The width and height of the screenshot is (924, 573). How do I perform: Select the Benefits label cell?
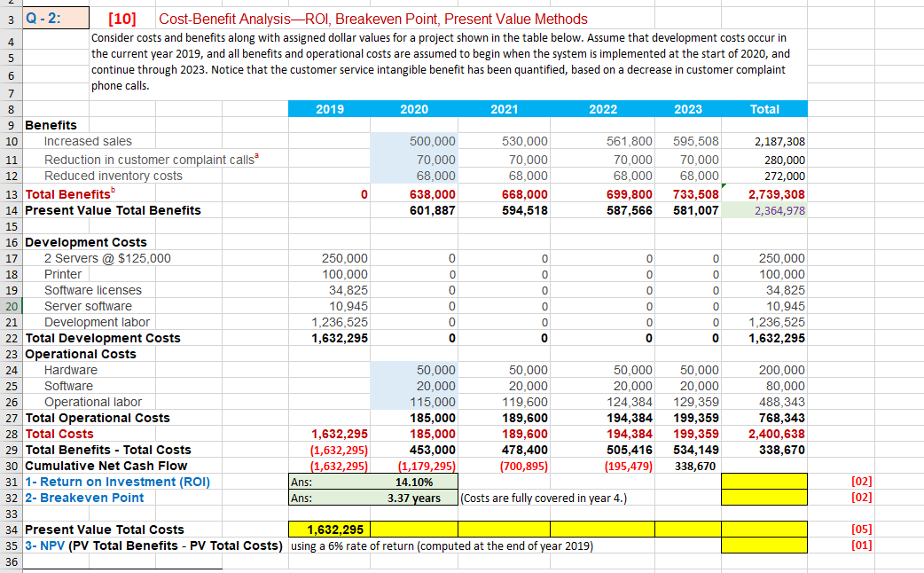[51, 125]
